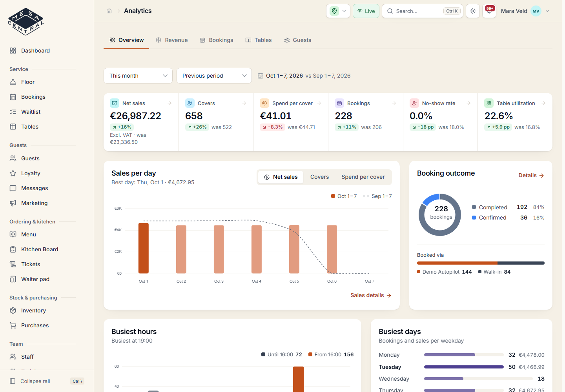Open the Sales details link
Image resolution: width=565 pixels, height=392 pixels.
(x=371, y=295)
